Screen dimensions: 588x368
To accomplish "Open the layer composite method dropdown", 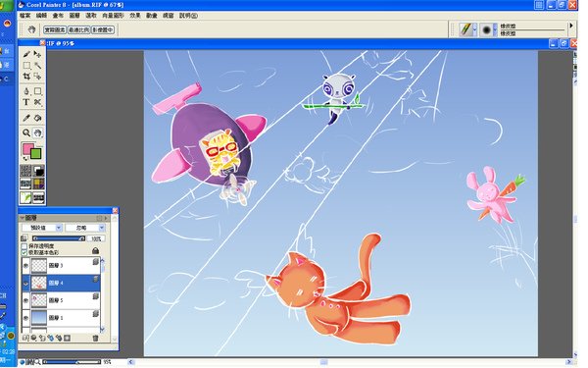I will pyautogui.click(x=41, y=228).
